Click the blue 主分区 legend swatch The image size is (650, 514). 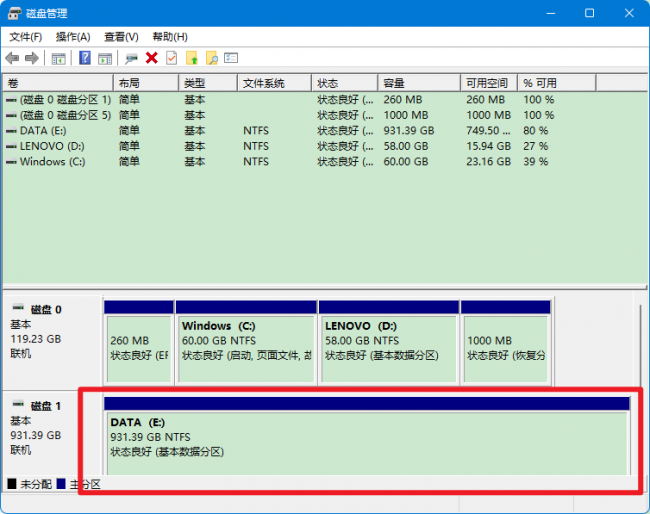(61, 484)
